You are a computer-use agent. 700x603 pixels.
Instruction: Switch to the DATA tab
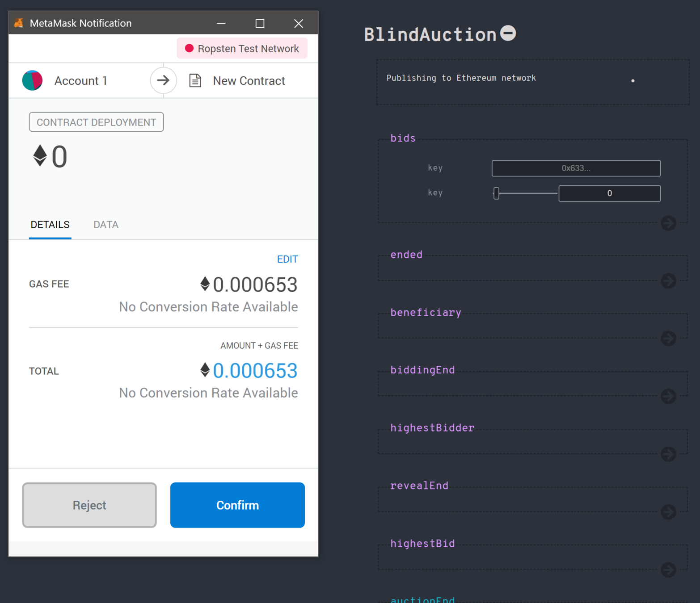[x=106, y=225]
